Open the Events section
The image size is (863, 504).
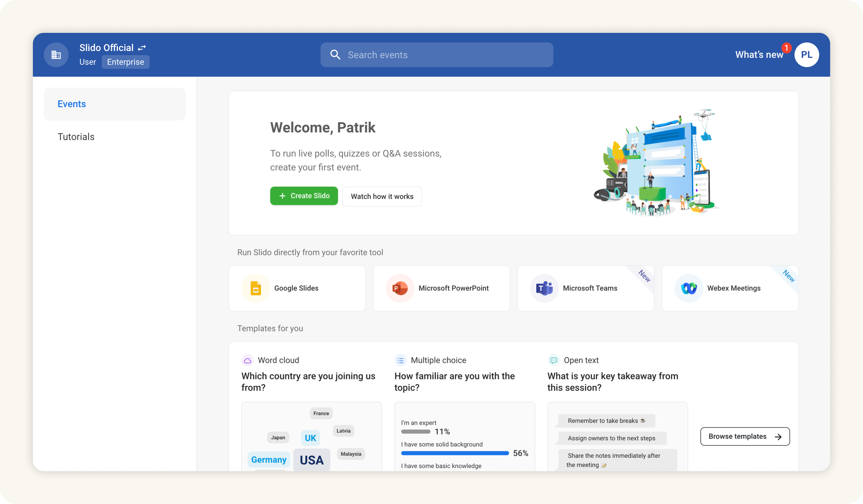pyautogui.click(x=115, y=104)
